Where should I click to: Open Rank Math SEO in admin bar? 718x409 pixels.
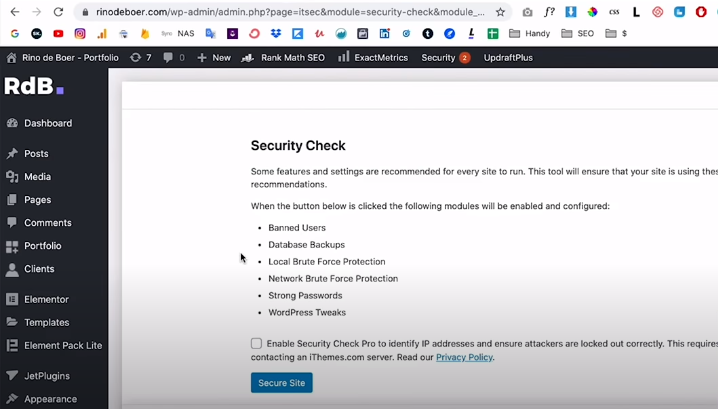(x=285, y=58)
